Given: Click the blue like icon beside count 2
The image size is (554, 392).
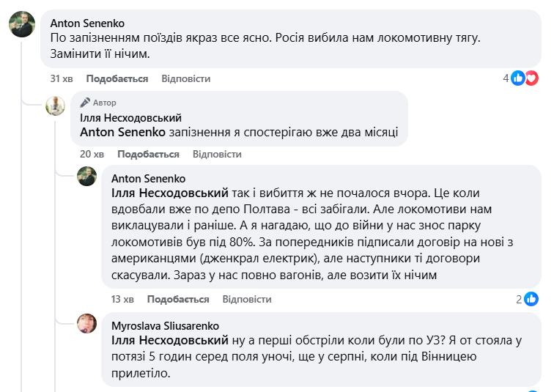Looking at the screenshot, I should (x=531, y=299).
